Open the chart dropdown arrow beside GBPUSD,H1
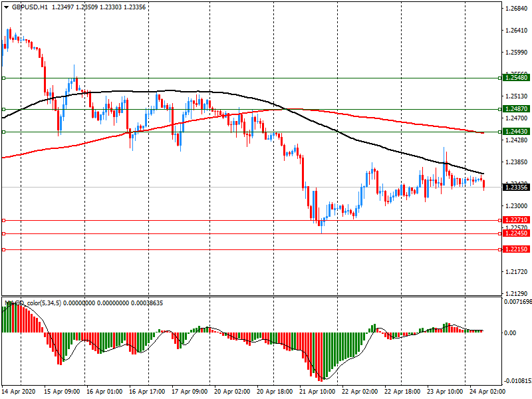 6,7
